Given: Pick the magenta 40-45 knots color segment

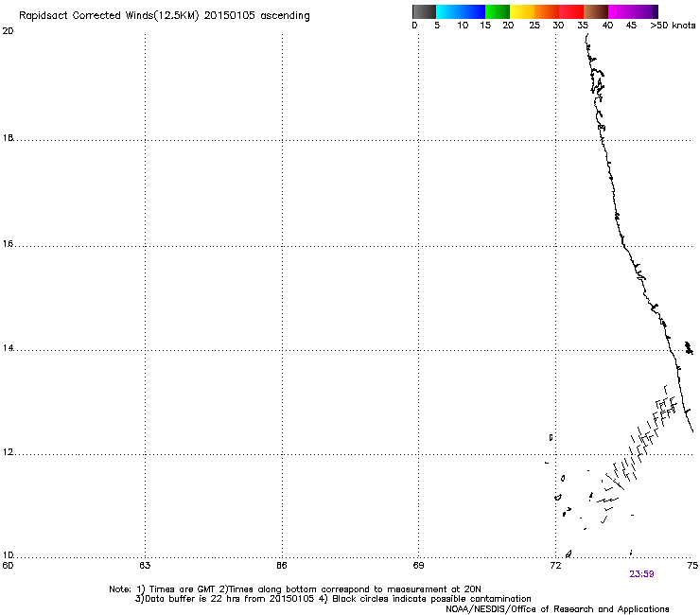Looking at the screenshot, I should pyautogui.click(x=621, y=11).
